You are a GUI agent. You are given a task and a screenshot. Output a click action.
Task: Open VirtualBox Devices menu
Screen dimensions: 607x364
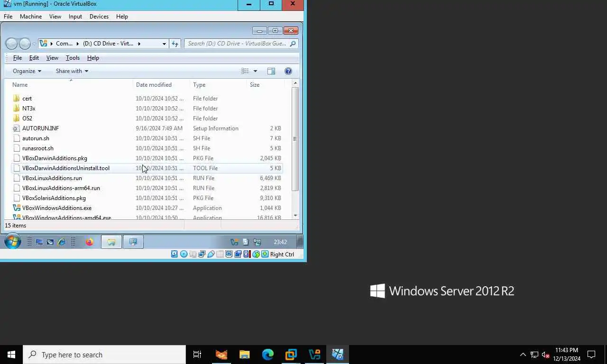click(x=99, y=17)
